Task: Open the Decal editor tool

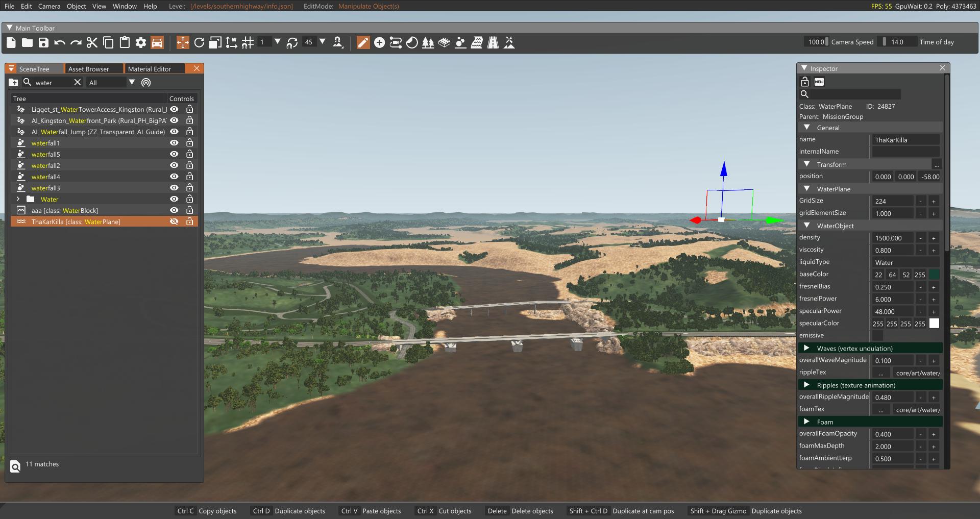Action: tap(412, 43)
